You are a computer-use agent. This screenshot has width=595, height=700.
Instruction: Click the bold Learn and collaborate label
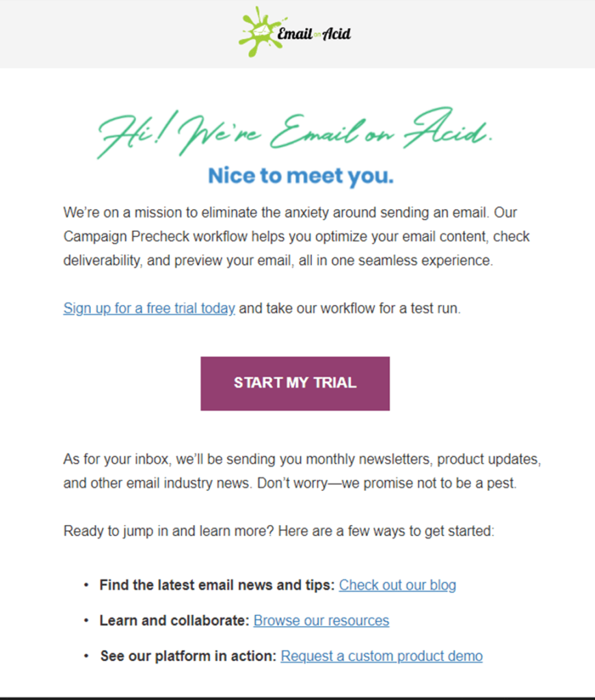pyautogui.click(x=174, y=621)
